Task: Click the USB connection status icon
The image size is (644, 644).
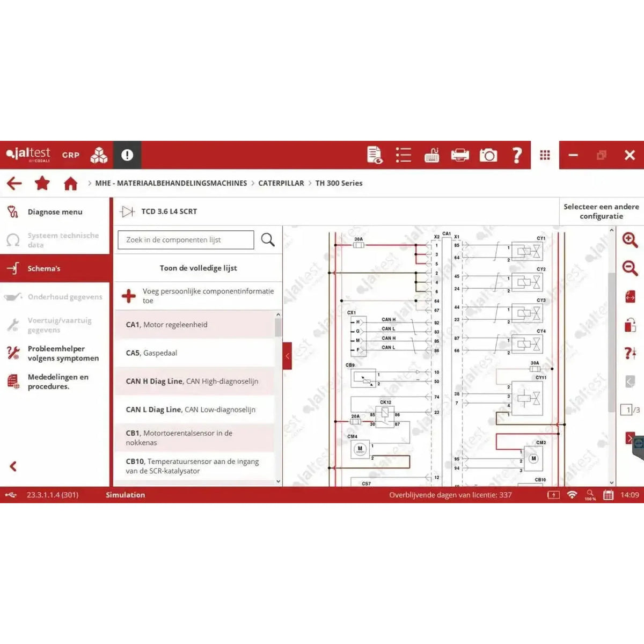Action: pos(11,495)
